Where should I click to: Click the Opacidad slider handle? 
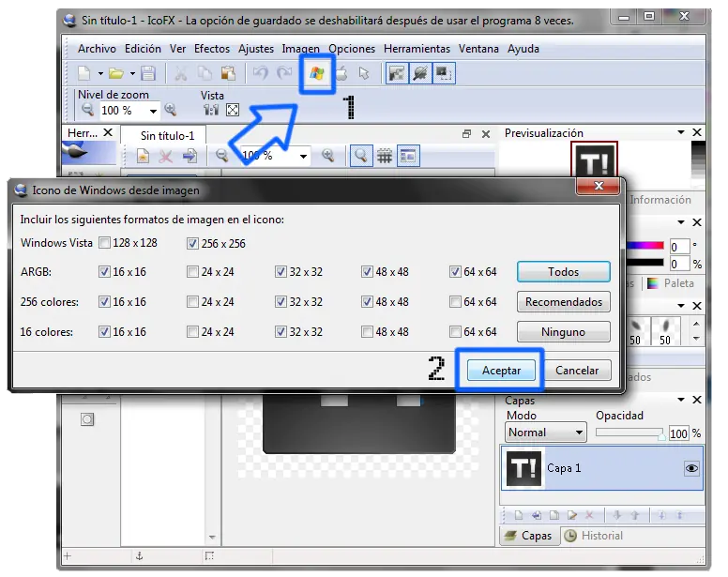[x=661, y=435]
